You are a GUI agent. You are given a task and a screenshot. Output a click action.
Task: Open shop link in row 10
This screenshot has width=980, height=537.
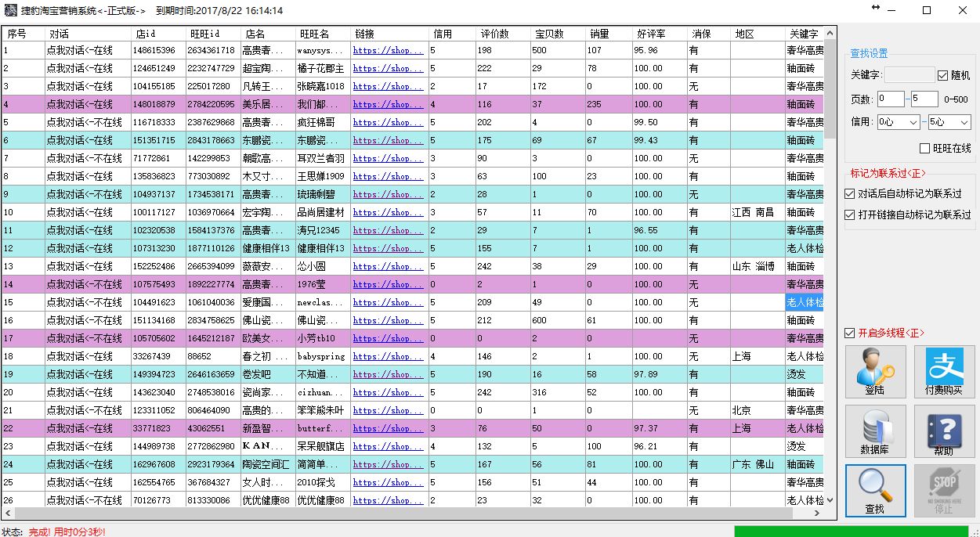[x=388, y=212]
